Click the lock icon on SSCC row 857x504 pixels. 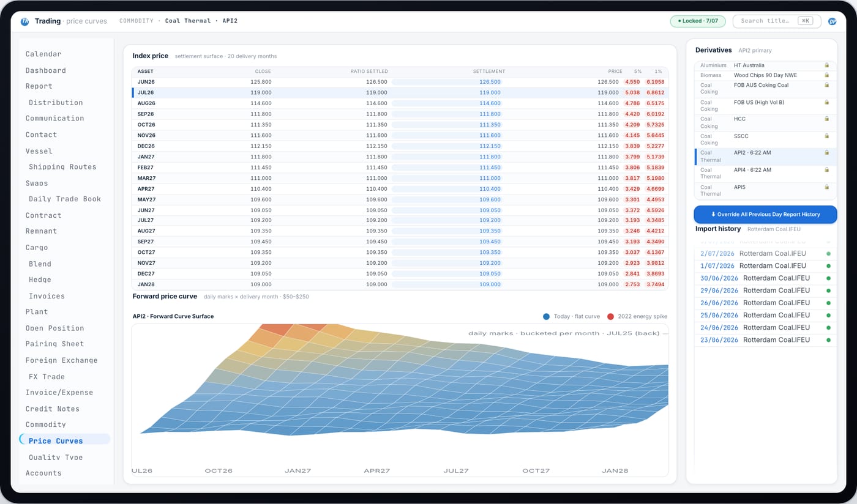tap(826, 136)
